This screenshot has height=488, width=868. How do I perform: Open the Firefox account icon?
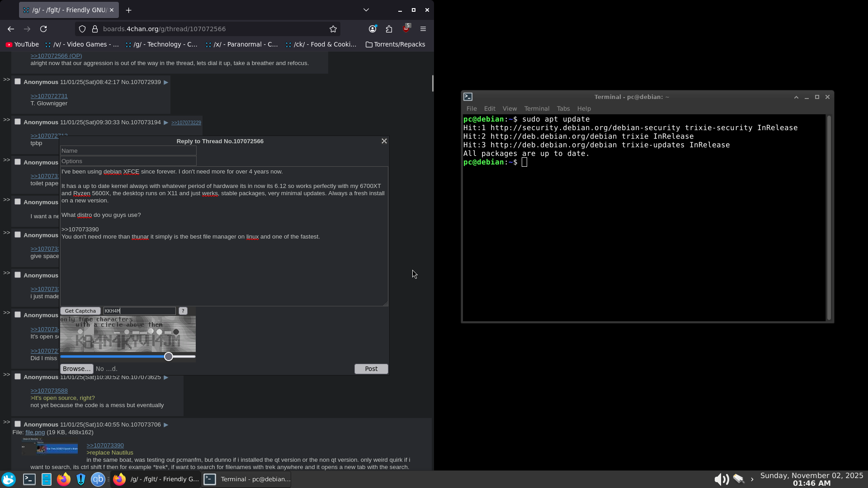coord(373,29)
